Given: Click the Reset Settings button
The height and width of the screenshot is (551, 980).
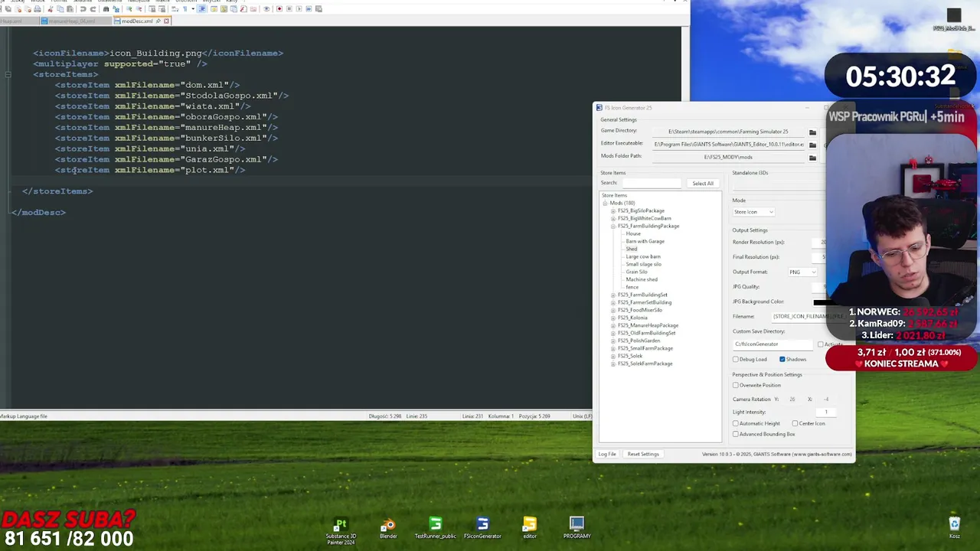Looking at the screenshot, I should (643, 454).
